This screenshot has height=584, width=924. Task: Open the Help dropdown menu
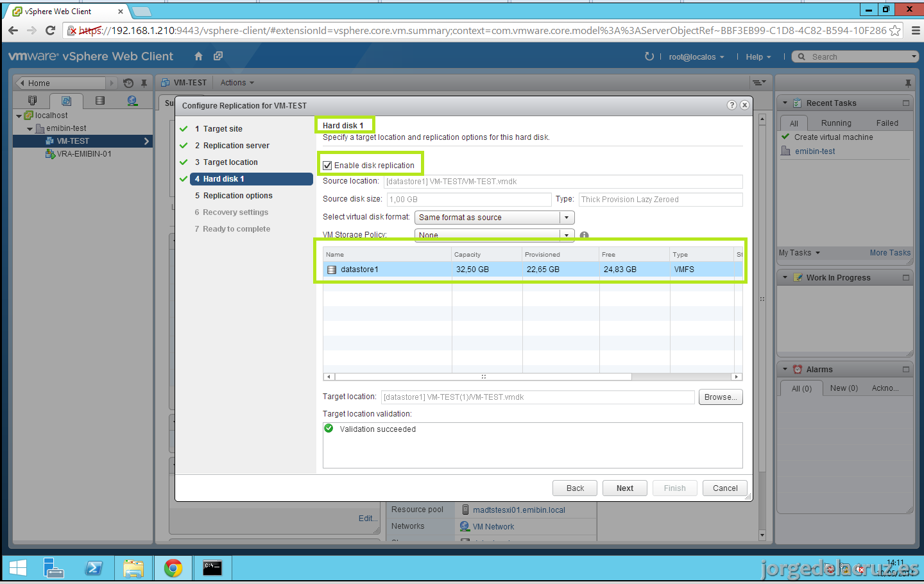click(x=758, y=56)
